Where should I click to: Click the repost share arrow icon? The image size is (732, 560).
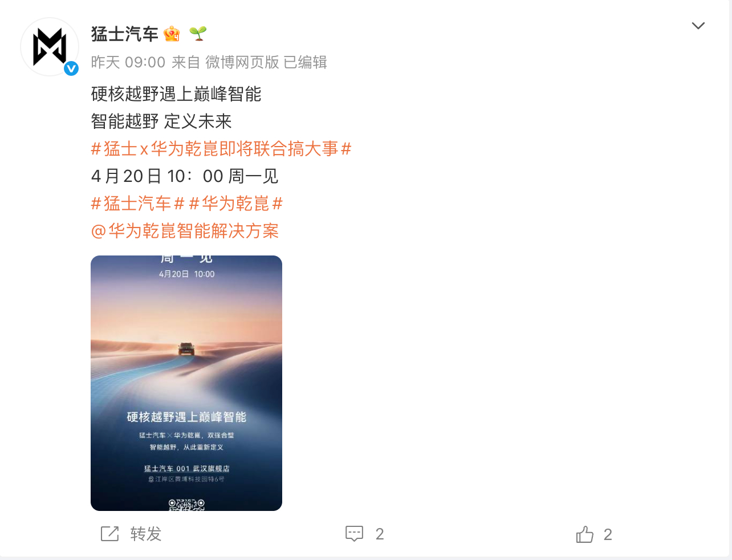coord(109,534)
